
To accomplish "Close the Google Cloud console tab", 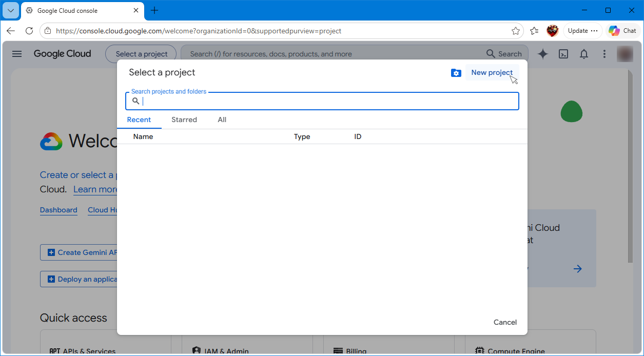I will (136, 10).
